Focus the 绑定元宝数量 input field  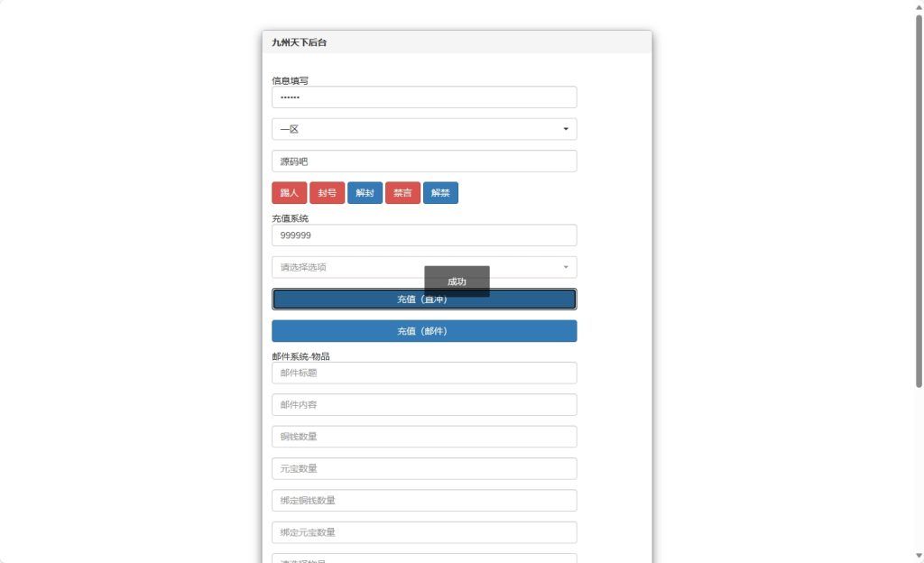424,532
